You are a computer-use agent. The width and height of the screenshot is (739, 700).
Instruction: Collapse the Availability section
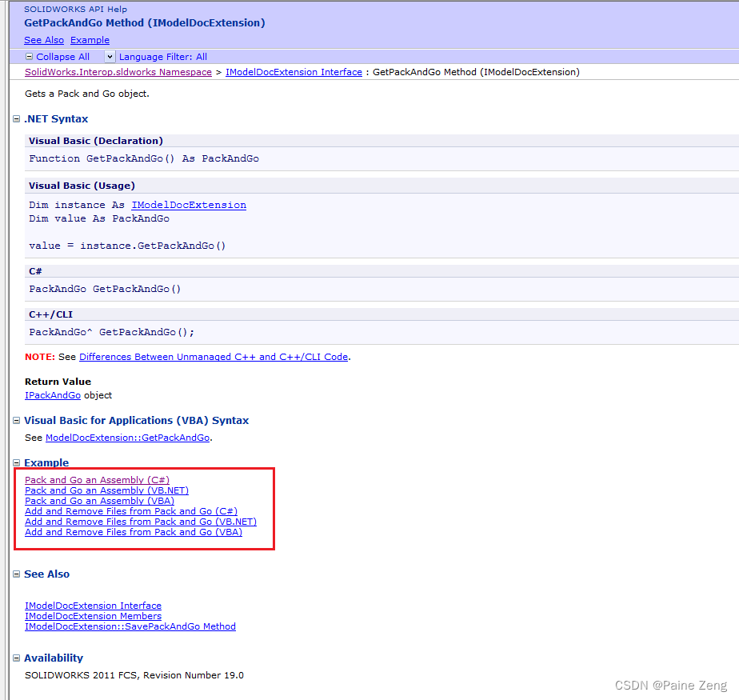coord(17,658)
